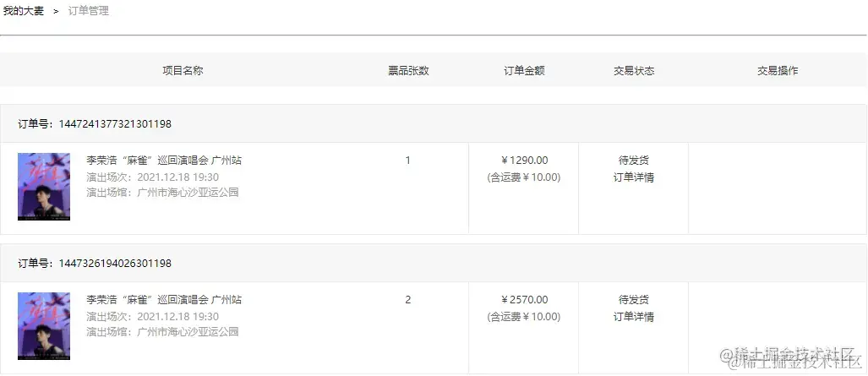This screenshot has width=868, height=376.
Task: Click 待发货 status of second order
Action: click(634, 300)
